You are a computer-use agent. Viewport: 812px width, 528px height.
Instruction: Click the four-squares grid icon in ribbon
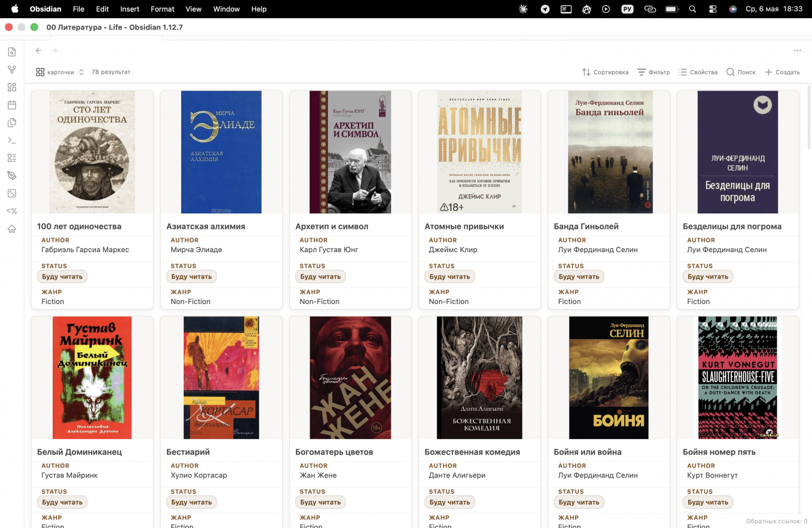(12, 87)
